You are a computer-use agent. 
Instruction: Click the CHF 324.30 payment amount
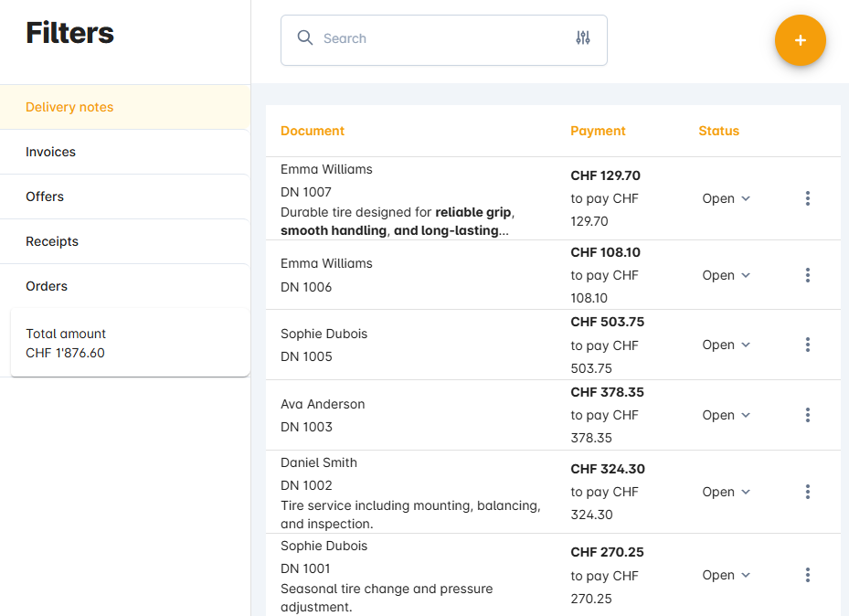click(x=608, y=469)
